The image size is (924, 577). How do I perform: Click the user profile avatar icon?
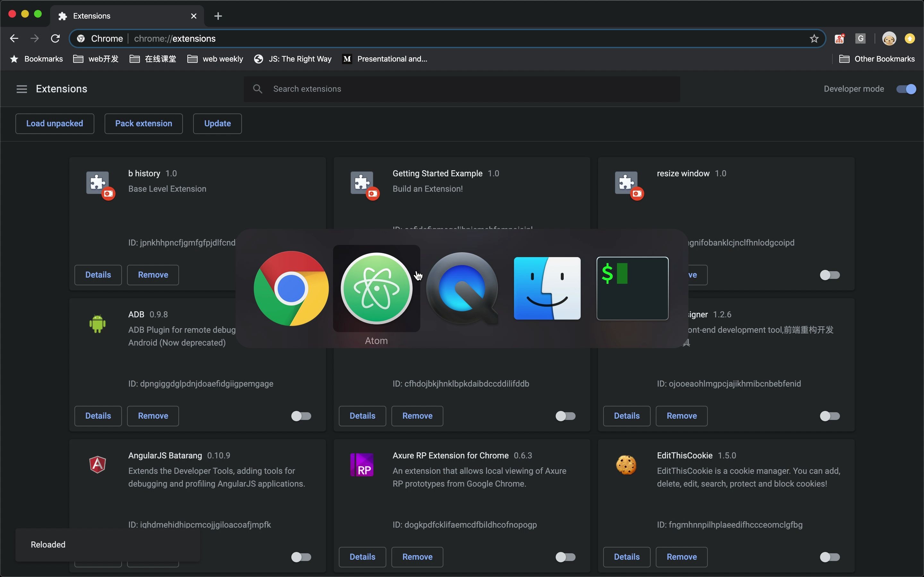[x=889, y=38]
